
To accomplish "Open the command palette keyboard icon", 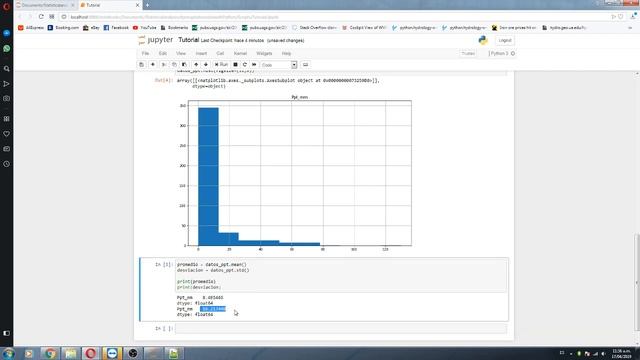I will 305,64.
